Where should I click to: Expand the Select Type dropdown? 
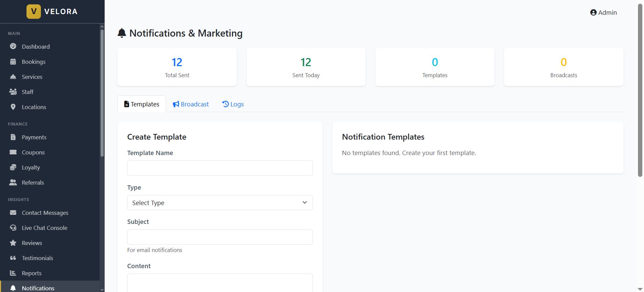pos(220,203)
